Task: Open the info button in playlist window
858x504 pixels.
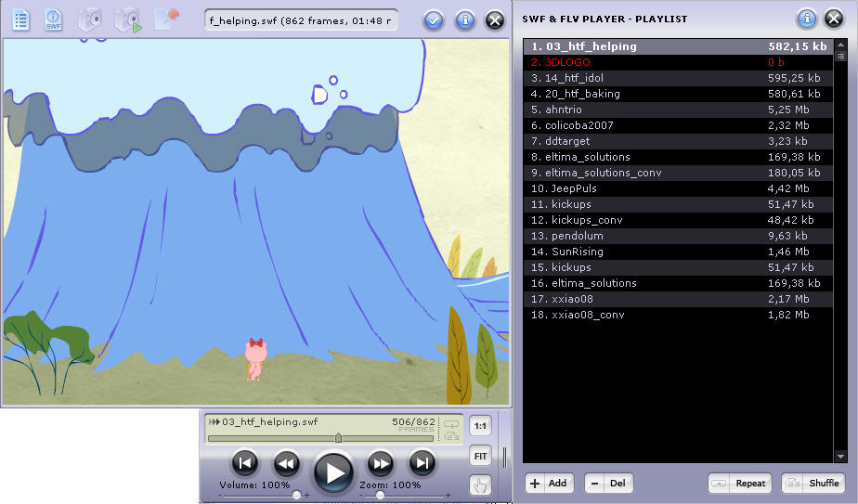Action: point(806,19)
